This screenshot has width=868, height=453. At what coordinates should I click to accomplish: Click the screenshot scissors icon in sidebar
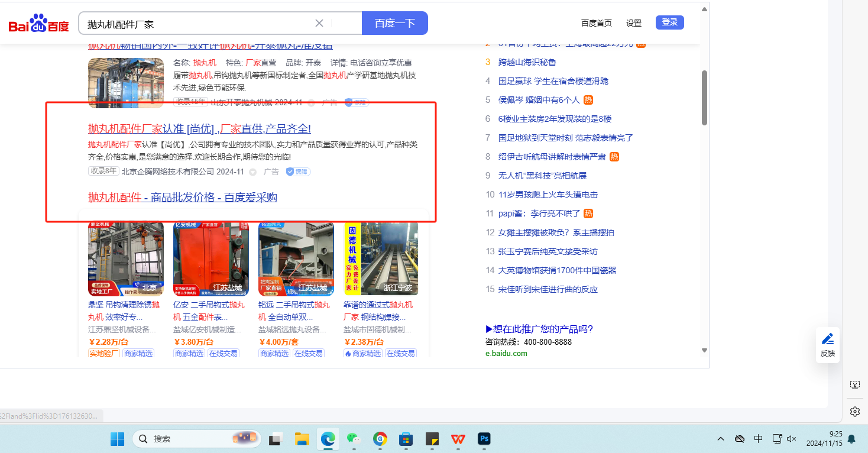click(x=854, y=385)
